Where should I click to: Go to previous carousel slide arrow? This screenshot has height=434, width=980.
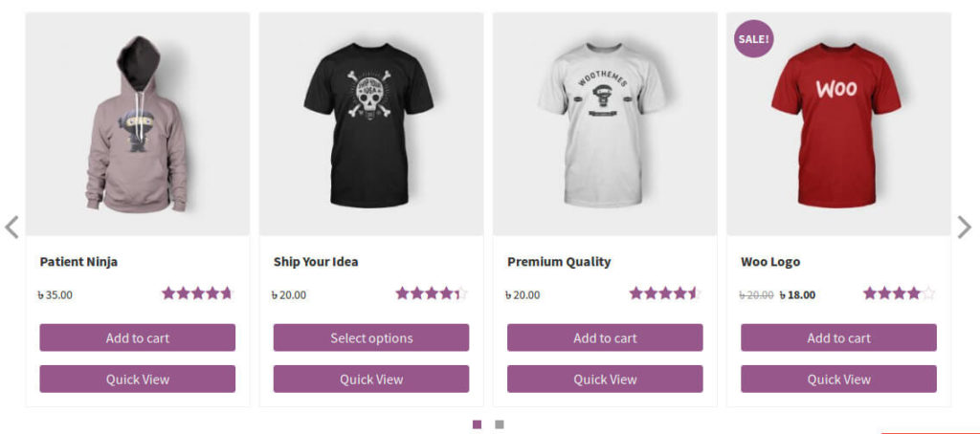[11, 228]
